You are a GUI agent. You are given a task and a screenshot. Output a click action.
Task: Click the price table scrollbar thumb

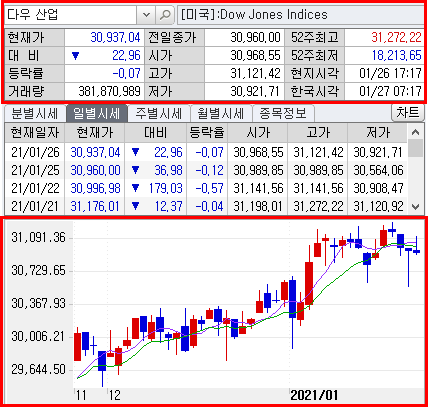coord(415,148)
